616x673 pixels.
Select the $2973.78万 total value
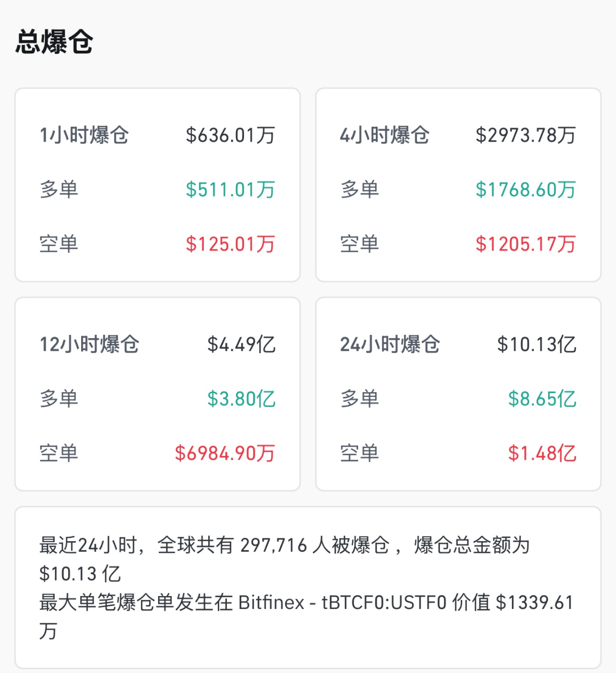[x=526, y=135]
